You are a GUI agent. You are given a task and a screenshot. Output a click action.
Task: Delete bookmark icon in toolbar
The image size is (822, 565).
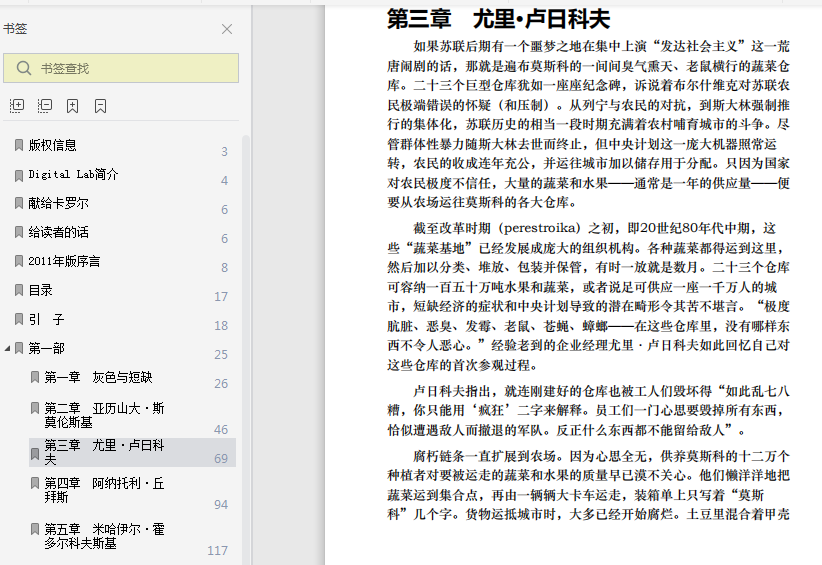click(100, 106)
